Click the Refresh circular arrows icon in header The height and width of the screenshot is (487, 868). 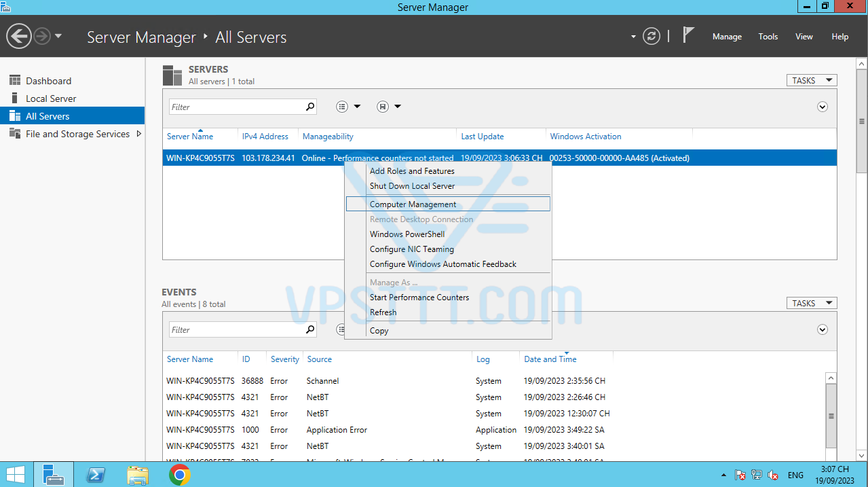[x=652, y=36]
